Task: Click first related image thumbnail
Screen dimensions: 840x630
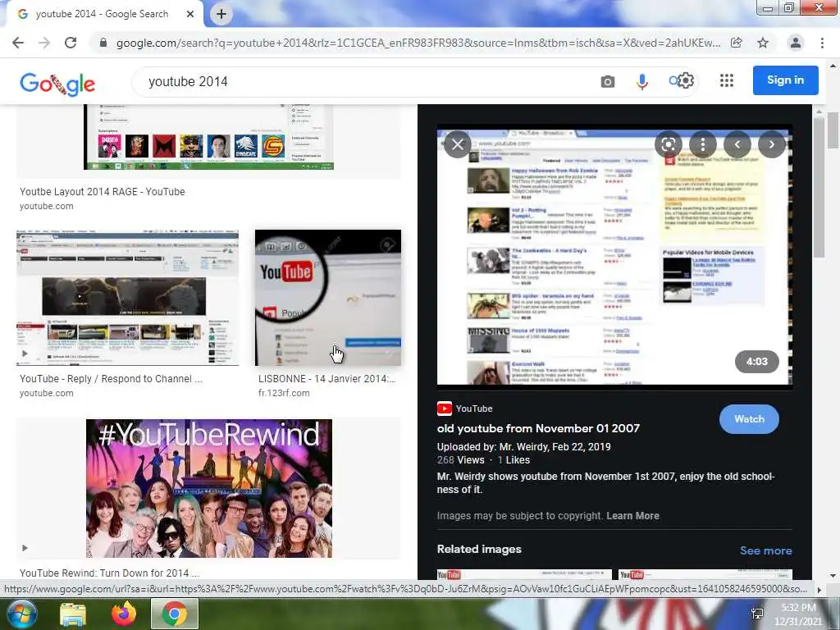Action: [524, 574]
